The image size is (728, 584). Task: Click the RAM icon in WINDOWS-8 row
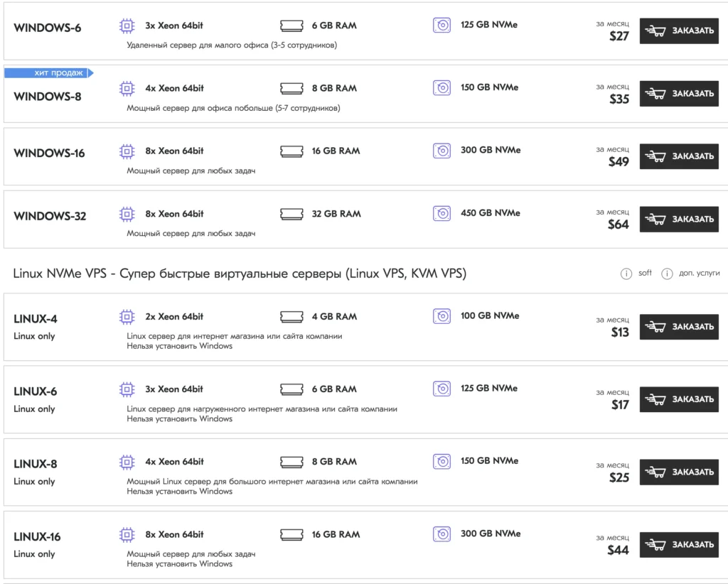[291, 88]
